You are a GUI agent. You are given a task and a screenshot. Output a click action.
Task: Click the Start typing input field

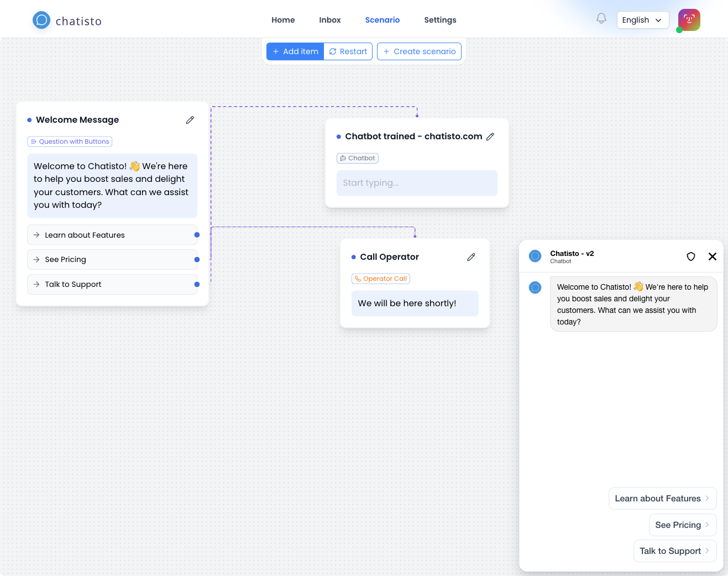pos(417,183)
